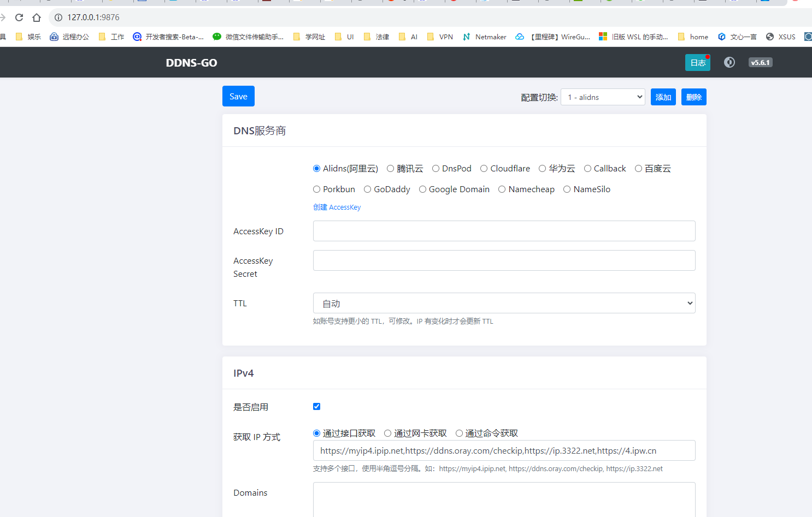Viewport: 812px width, 517px height.
Task: Open the Netmaker bookmark
Action: coord(485,37)
